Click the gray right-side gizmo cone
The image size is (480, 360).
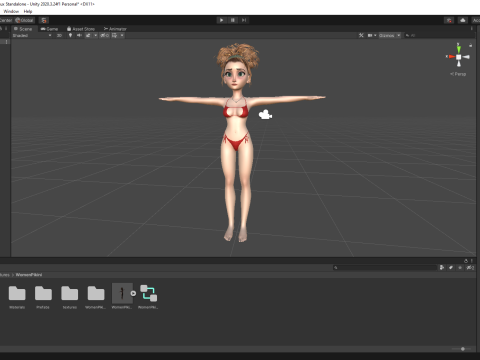[466, 57]
